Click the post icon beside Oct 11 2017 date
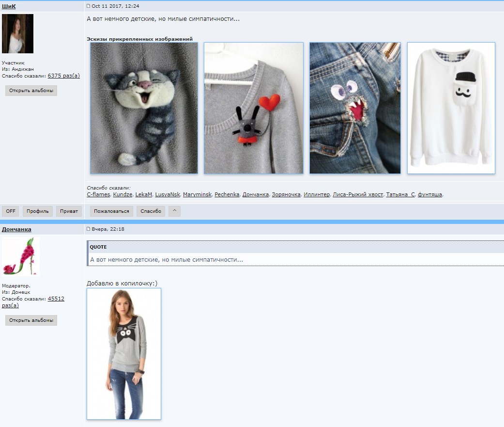The width and height of the screenshot is (504, 427). [x=88, y=6]
